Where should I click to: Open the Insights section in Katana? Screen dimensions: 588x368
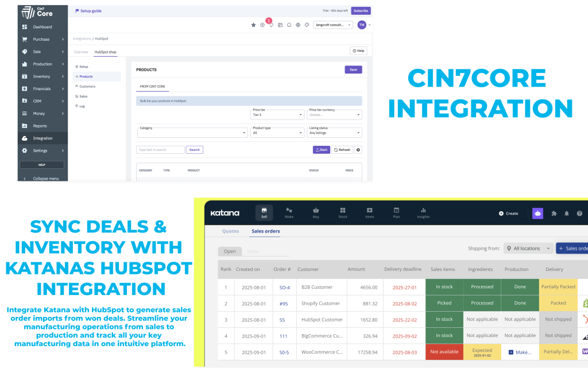[x=423, y=212]
